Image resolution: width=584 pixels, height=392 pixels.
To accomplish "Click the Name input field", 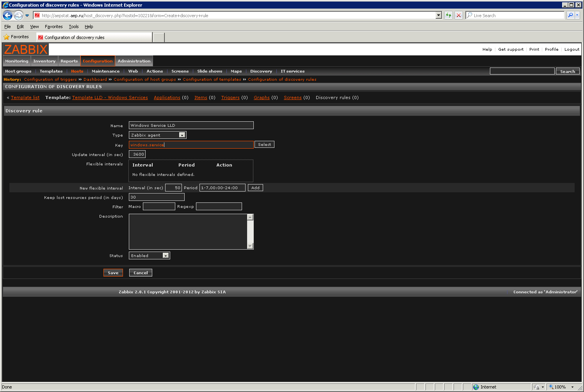I will [x=191, y=125].
